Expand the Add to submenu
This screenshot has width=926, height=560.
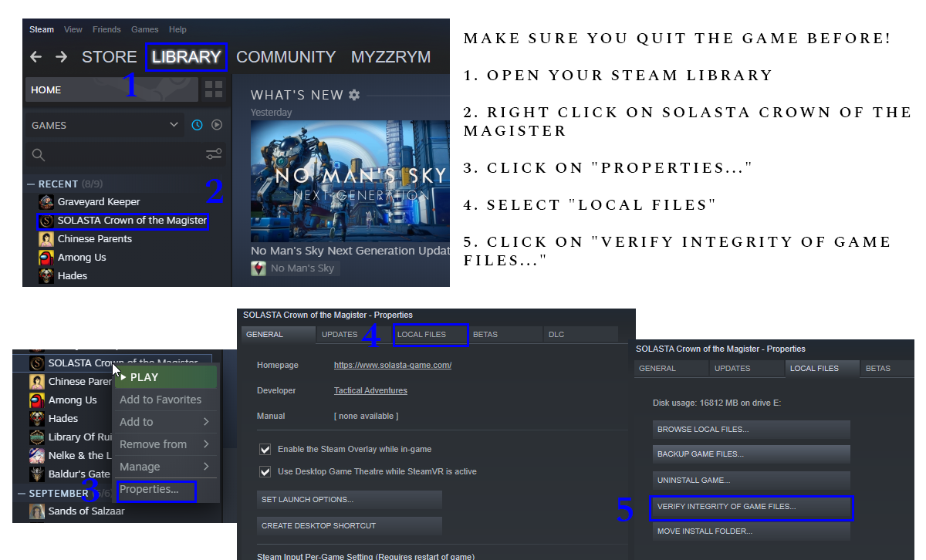165,422
